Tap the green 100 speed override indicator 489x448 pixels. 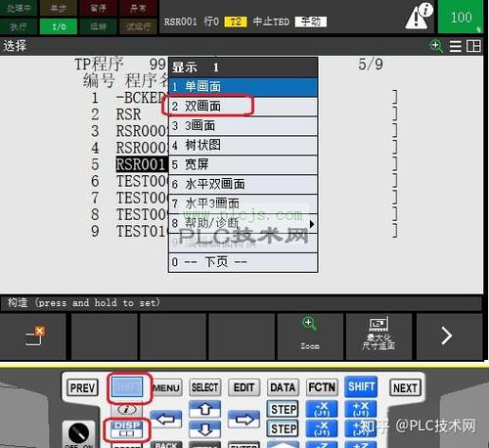(x=461, y=17)
